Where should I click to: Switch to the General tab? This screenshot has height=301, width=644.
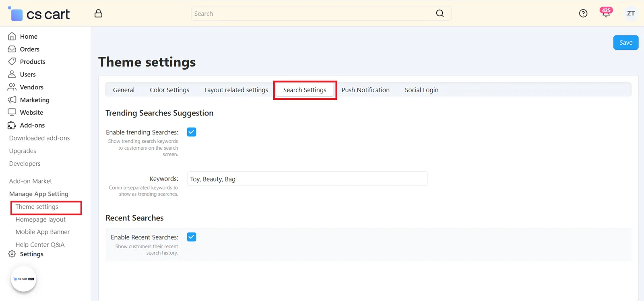pos(124,90)
